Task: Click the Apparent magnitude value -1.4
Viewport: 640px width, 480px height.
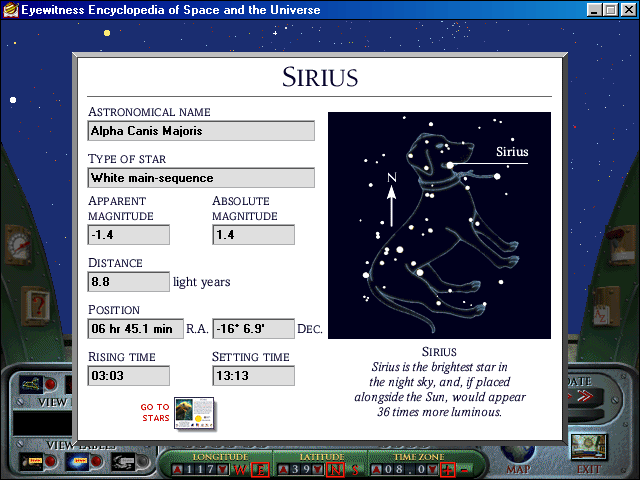Action: (129, 235)
